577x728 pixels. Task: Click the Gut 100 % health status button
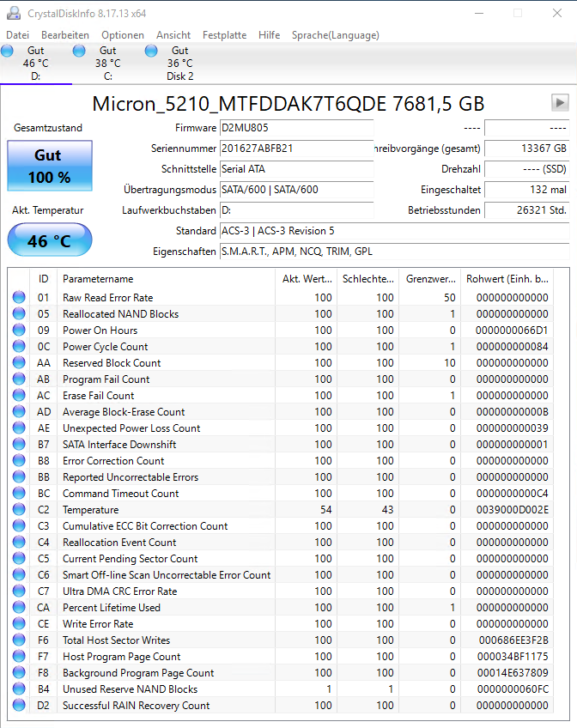[x=50, y=166]
